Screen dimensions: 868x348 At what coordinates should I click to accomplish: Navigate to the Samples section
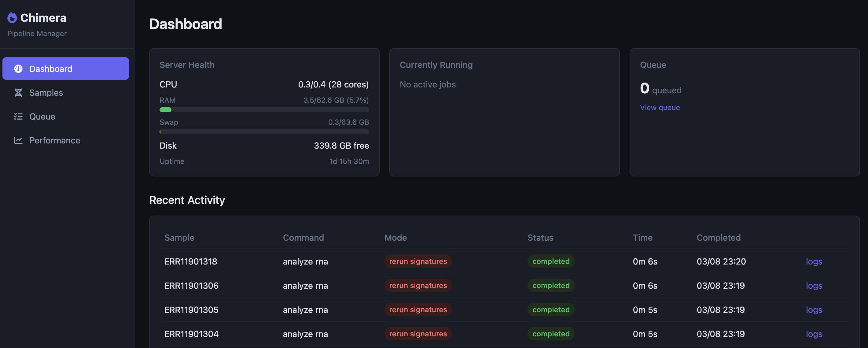click(x=46, y=92)
